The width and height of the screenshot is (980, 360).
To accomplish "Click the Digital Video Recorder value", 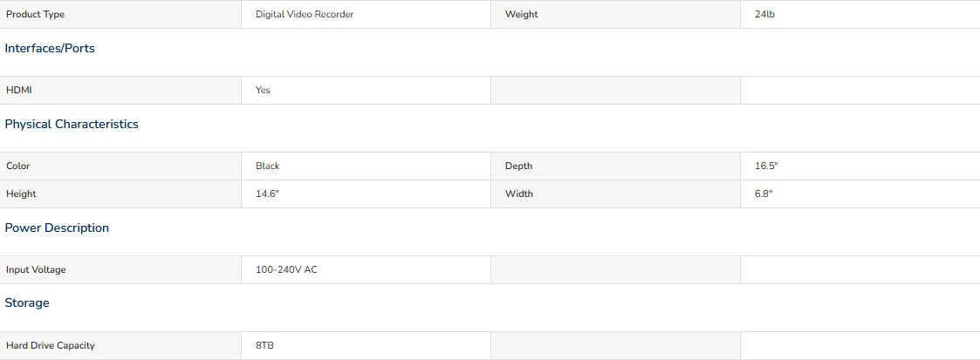I will click(x=305, y=14).
